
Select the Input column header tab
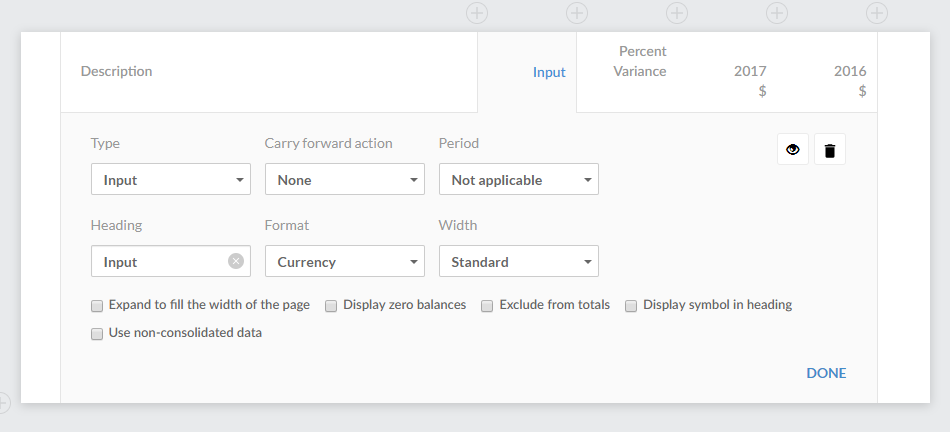548,72
